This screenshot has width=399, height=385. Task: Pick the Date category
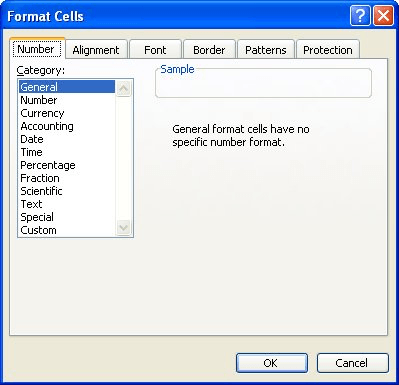32,139
